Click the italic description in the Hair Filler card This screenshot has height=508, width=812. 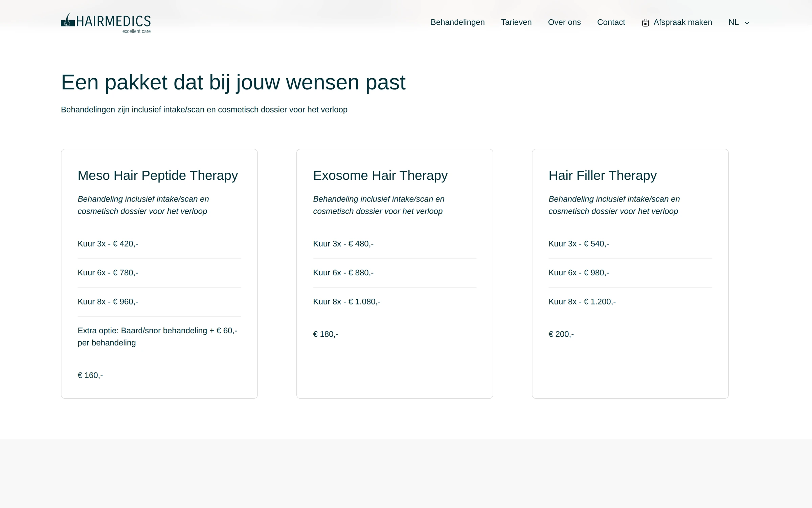pyautogui.click(x=614, y=205)
